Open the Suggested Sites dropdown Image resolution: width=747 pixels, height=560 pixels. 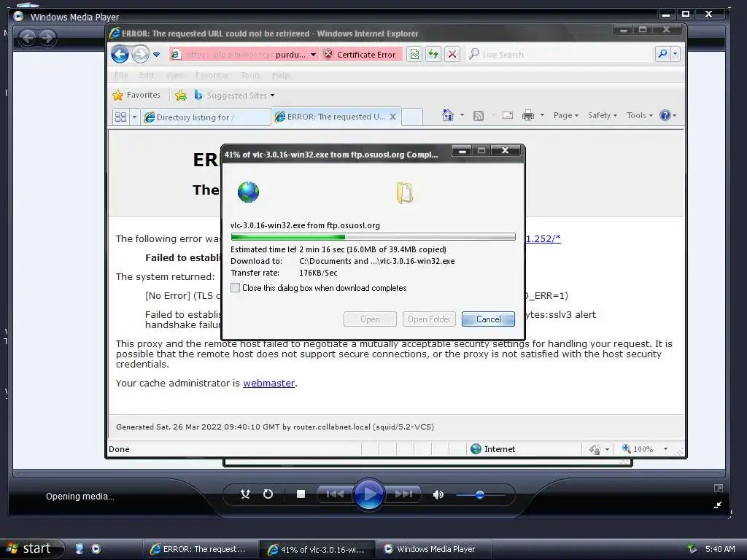pos(234,96)
